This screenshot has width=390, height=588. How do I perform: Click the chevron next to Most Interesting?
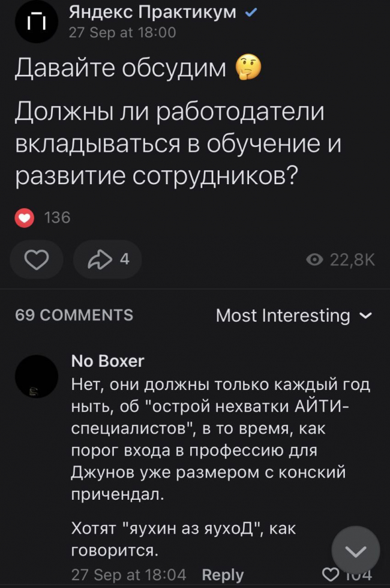(x=365, y=316)
